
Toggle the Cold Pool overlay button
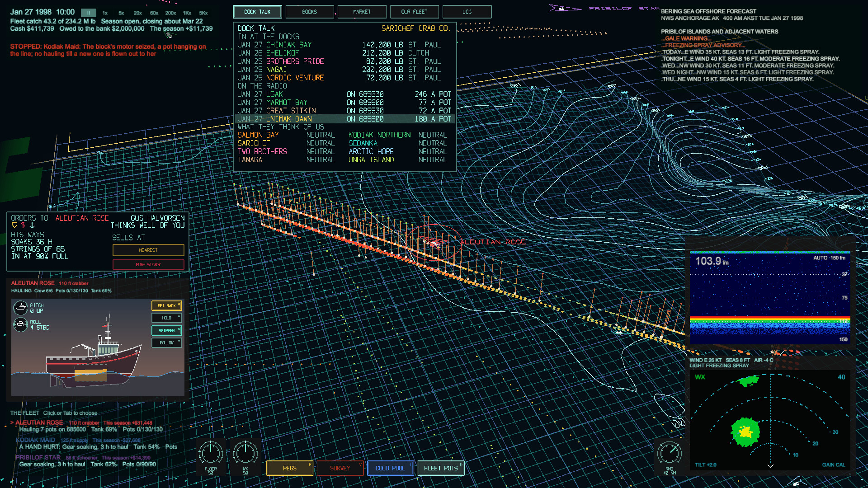[390, 468]
